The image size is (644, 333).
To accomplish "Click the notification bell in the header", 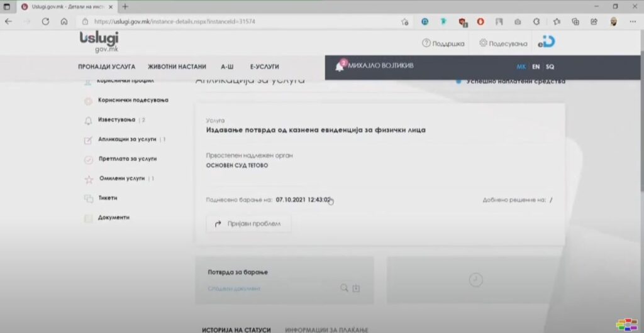I will pos(340,67).
